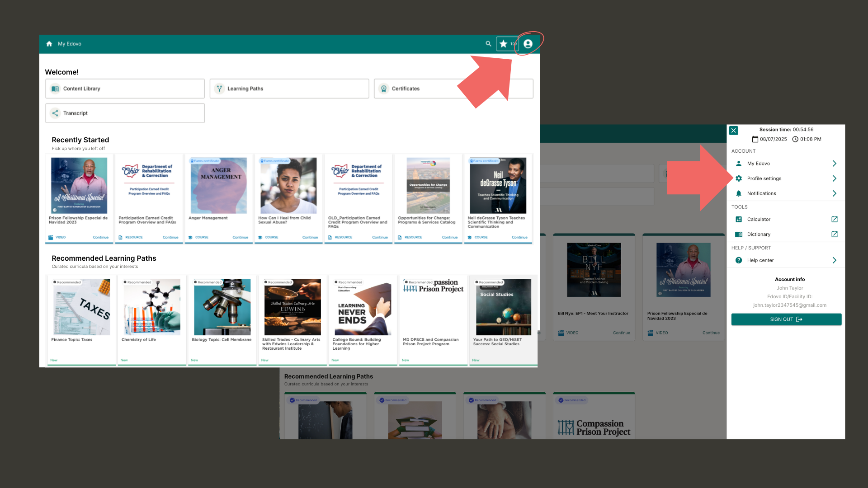Open Dictionary external link icon

[834, 235]
